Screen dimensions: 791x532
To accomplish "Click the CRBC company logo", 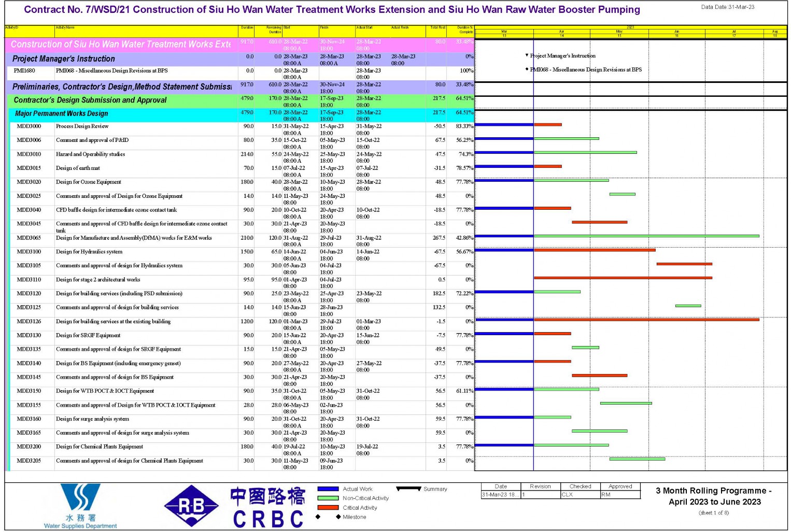I will click(268, 508).
